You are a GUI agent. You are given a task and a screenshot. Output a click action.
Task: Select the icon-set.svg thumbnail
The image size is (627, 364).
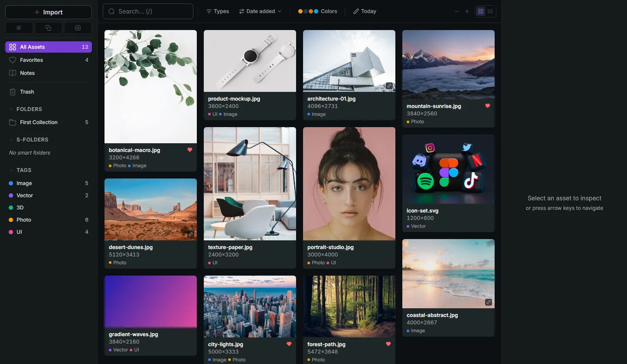click(448, 169)
